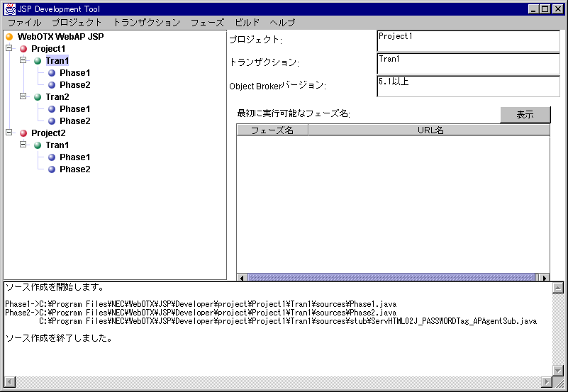Click the green Tran1 icon under Project1
The height and width of the screenshot is (392, 568).
pyautogui.click(x=38, y=61)
